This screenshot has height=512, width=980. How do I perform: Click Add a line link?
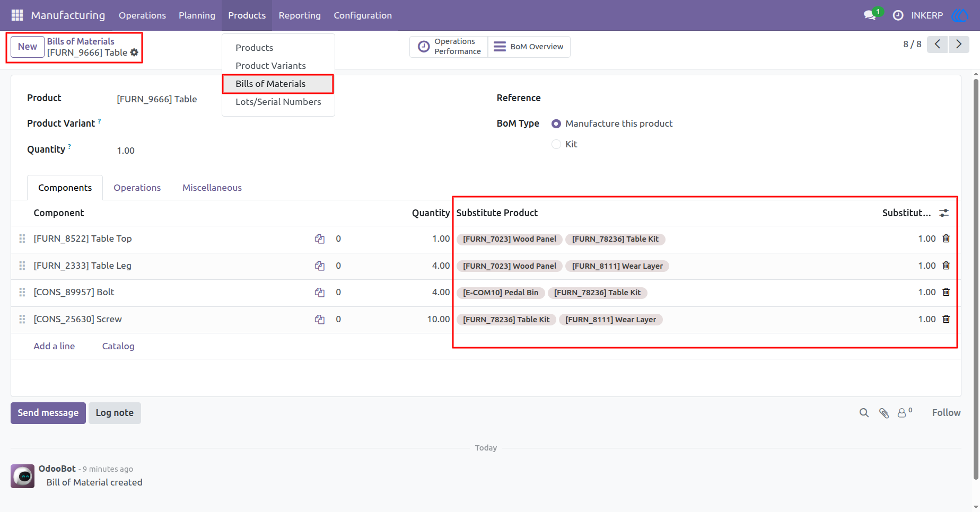click(x=54, y=346)
